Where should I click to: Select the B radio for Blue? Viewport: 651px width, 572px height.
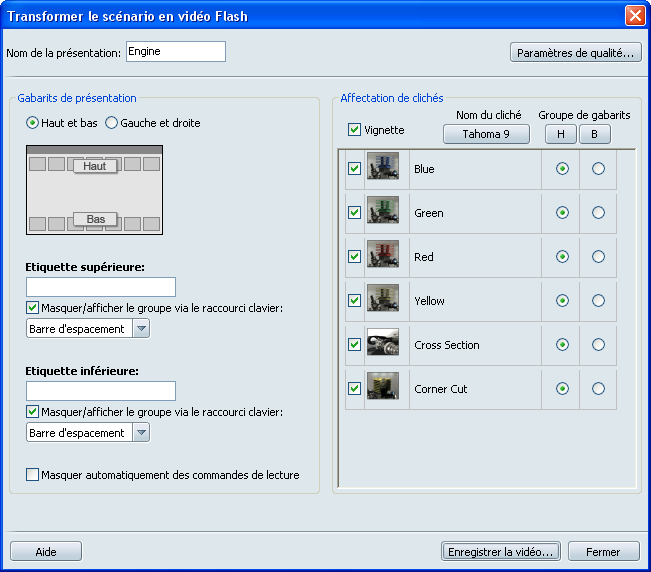598,169
